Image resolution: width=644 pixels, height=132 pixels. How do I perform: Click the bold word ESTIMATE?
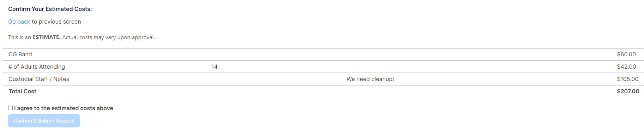47,37
